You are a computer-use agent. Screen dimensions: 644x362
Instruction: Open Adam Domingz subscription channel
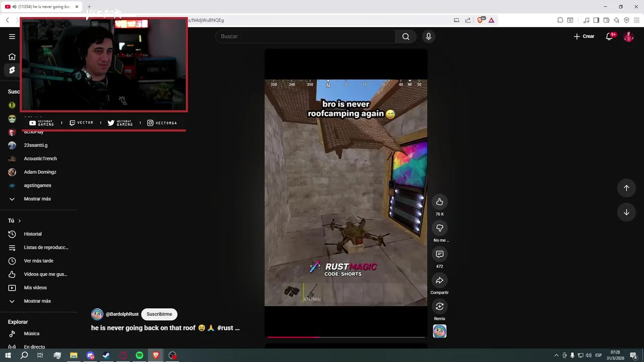[39, 172]
